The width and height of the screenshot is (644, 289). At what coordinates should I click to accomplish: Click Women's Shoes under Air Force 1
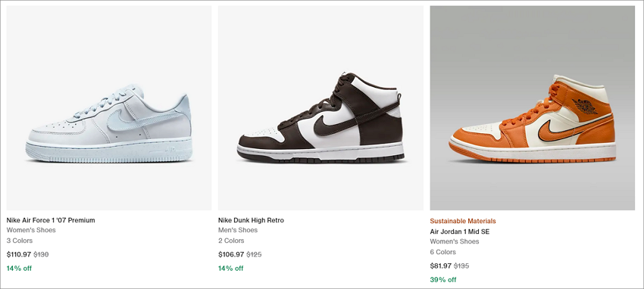31,230
